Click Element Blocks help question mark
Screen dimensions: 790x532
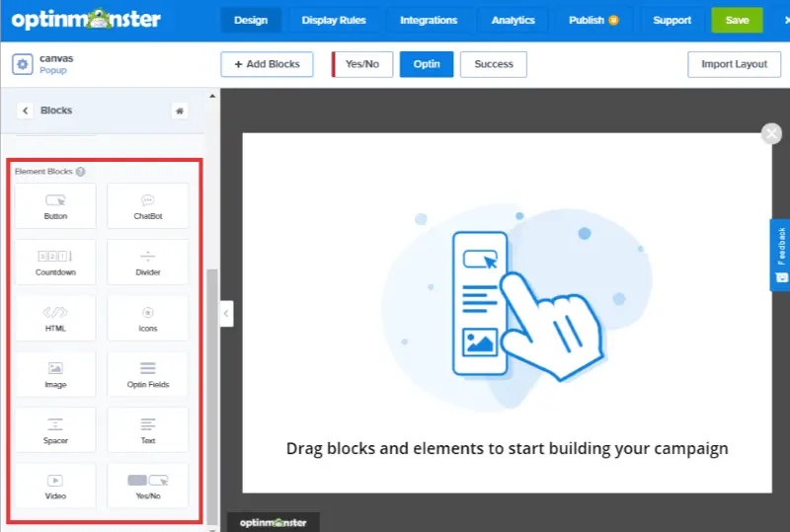coord(81,172)
